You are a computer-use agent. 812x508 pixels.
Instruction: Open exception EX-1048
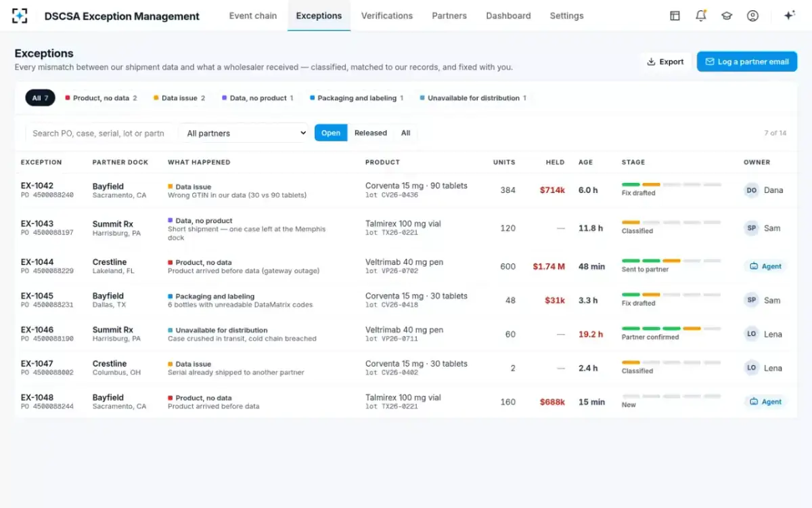37,398
